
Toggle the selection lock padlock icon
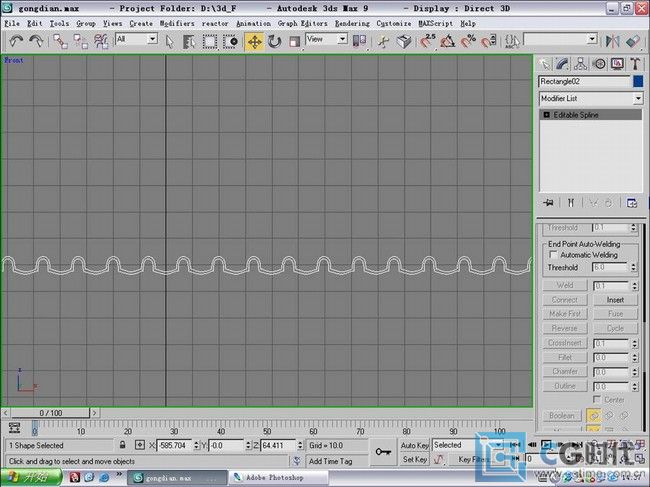coord(122,445)
